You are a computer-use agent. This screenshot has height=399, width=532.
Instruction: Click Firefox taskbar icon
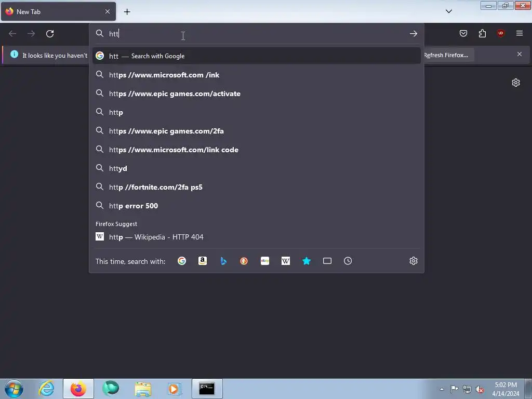(78, 389)
